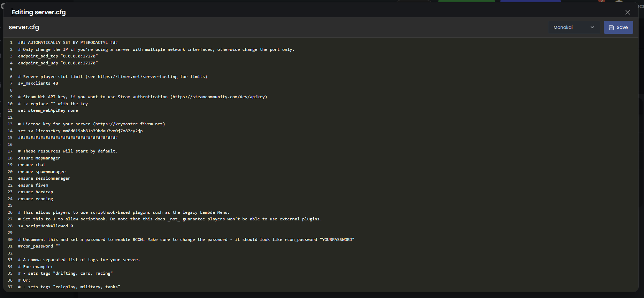644x298 pixels.
Task: Click the sv_scriptHookAllowed 0 line
Action: 45,226
